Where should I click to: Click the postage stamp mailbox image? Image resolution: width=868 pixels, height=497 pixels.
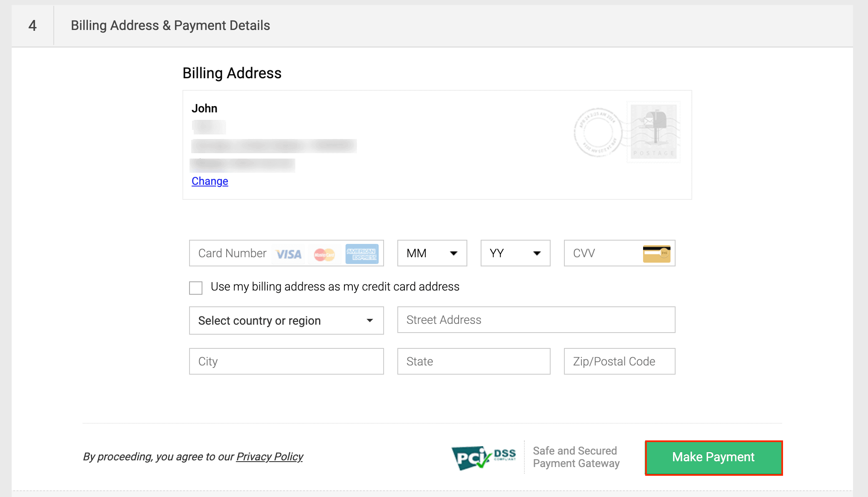653,132
